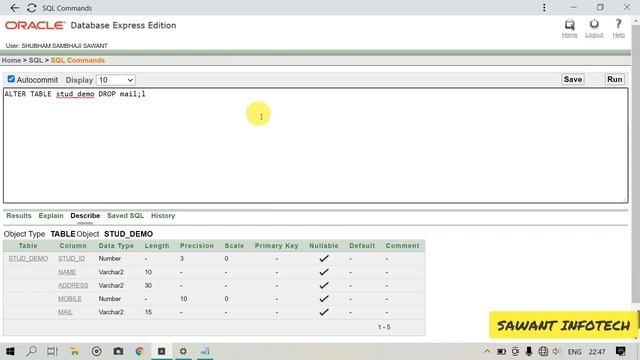Open the circular media app in taskbar
The width and height of the screenshot is (640, 360).
pos(97,351)
